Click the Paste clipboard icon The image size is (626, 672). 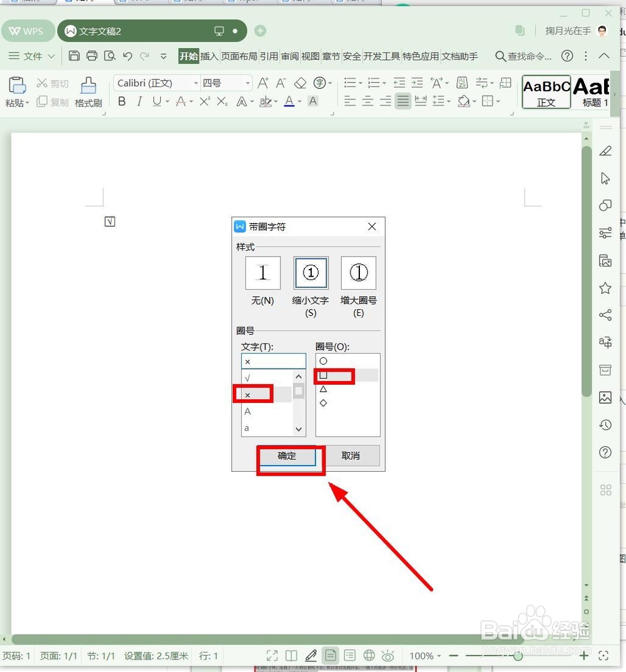coord(17,85)
